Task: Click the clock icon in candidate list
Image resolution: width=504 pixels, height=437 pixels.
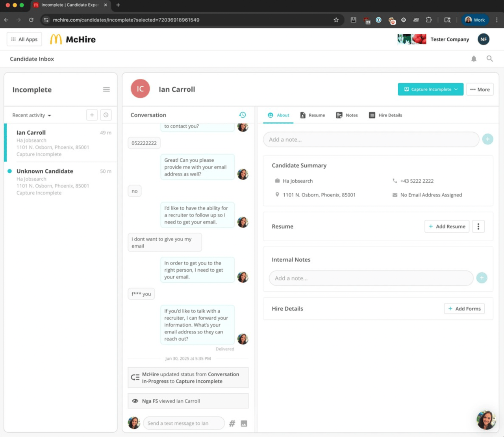Action: [106, 115]
